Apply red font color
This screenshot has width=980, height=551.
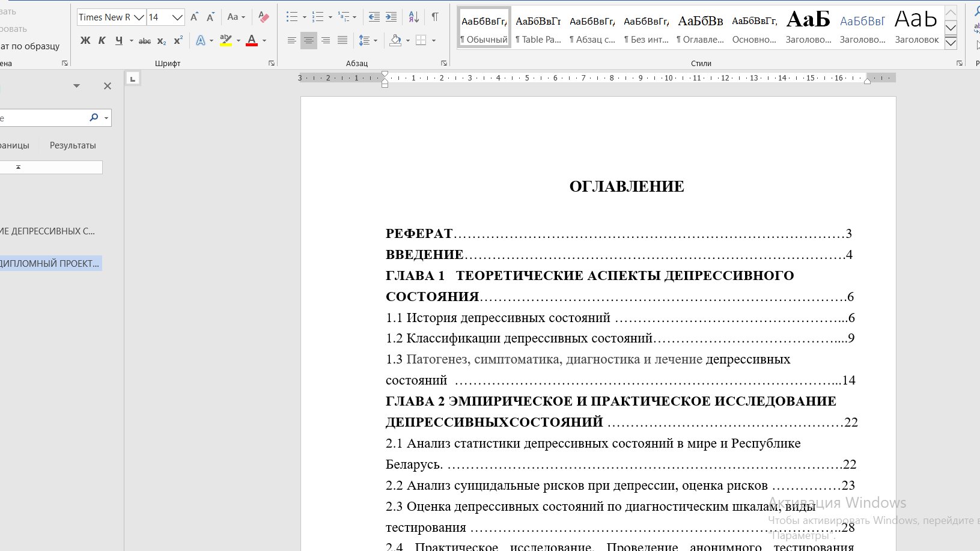(252, 40)
